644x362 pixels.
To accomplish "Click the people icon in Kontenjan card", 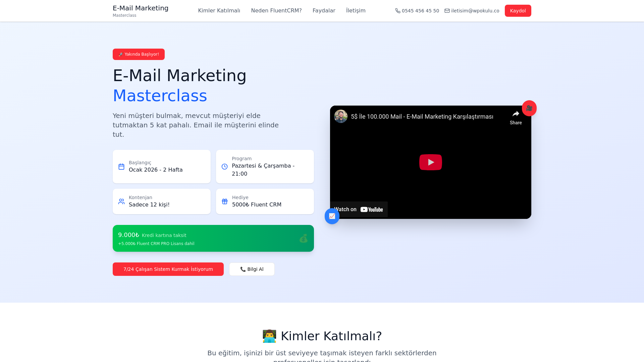I will point(121,201).
